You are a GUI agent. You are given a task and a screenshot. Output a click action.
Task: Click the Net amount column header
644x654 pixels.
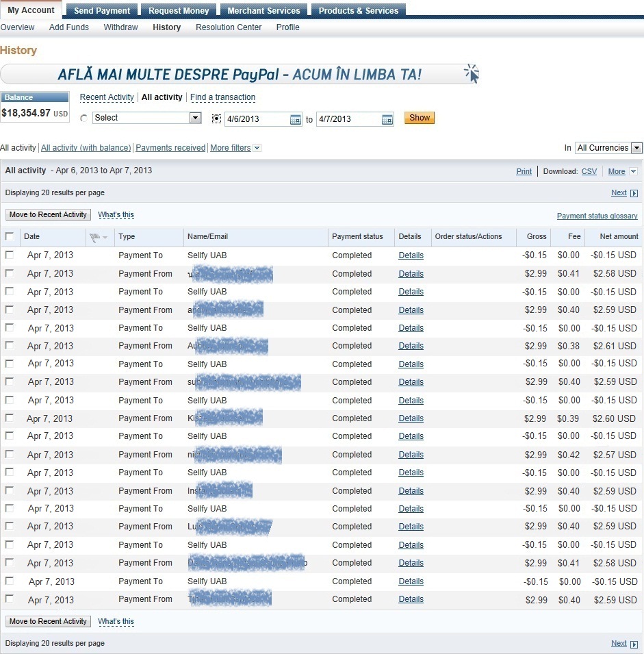click(x=619, y=236)
